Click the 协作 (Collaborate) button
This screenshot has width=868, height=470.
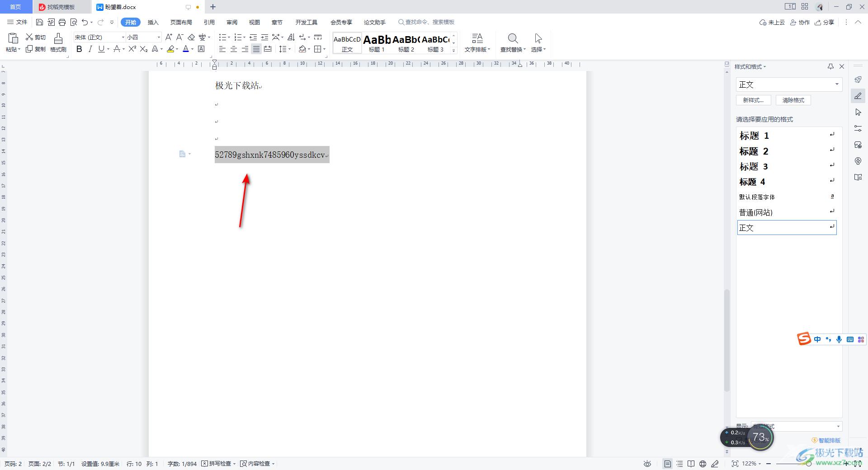pyautogui.click(x=800, y=22)
